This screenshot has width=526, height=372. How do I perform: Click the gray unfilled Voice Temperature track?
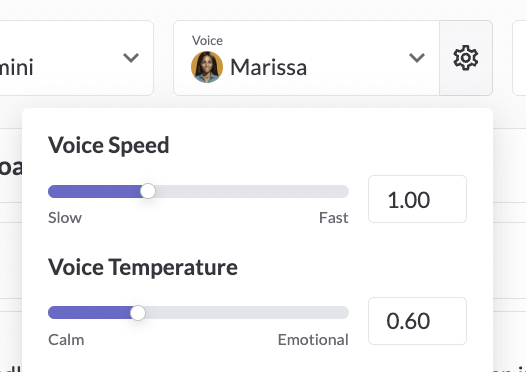[x=247, y=313]
